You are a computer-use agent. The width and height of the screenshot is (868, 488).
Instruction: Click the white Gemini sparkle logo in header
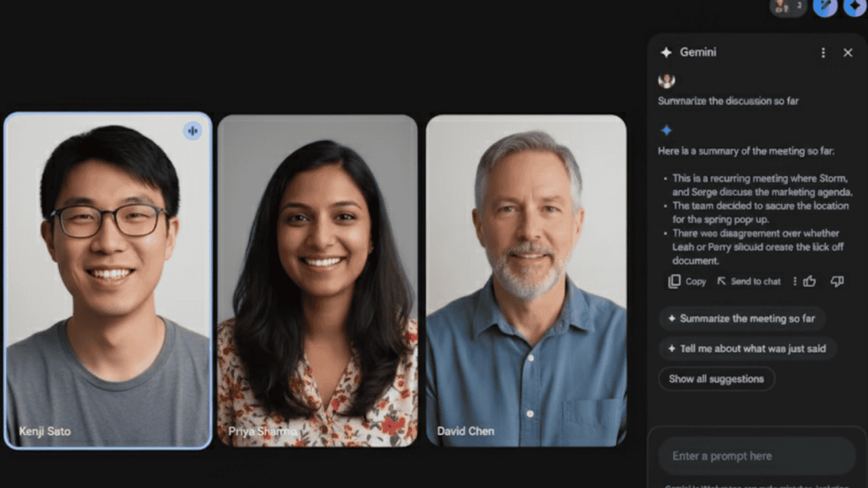666,52
